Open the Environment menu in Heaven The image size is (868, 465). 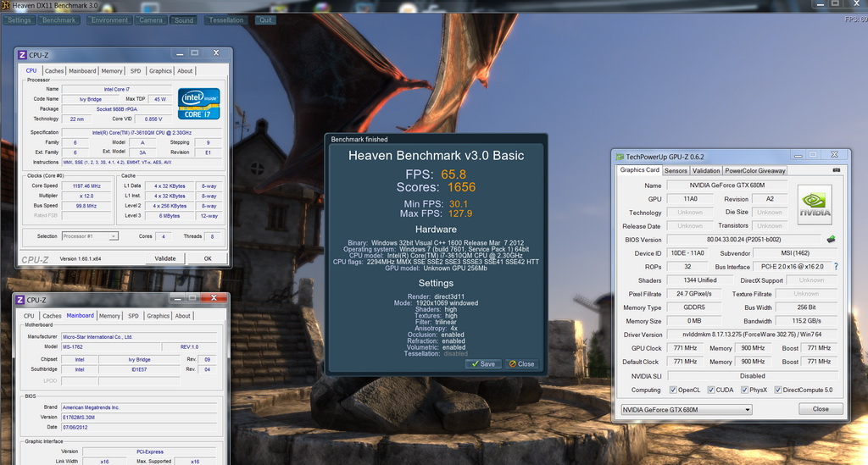coord(109,20)
